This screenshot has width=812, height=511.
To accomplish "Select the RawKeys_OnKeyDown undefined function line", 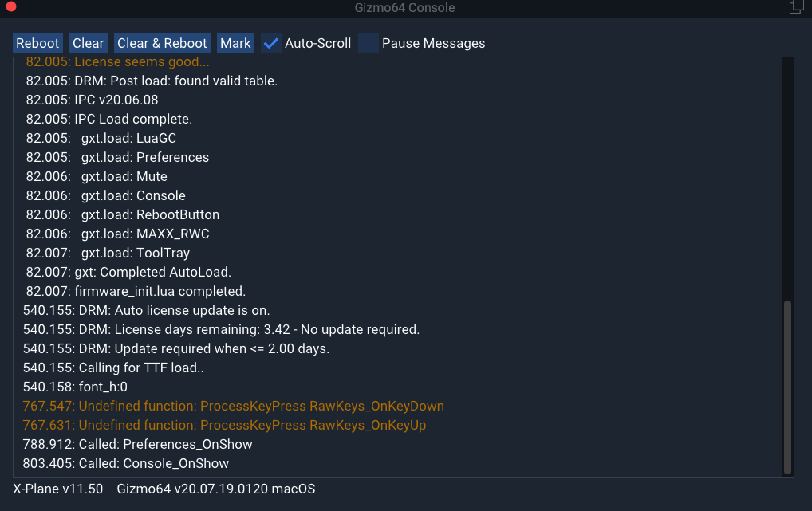I will pyautogui.click(x=233, y=406).
